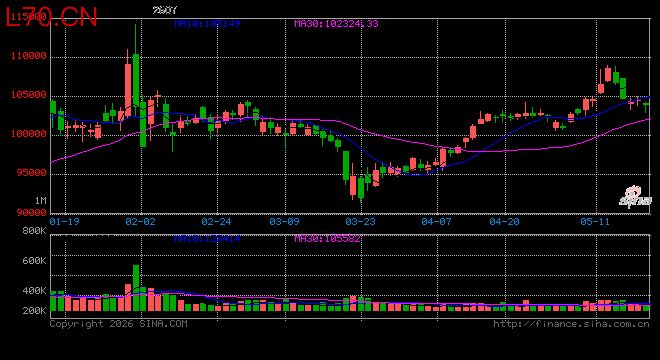Click the MA30:102324.33 price average label
The image size is (660, 360).
point(336,24)
